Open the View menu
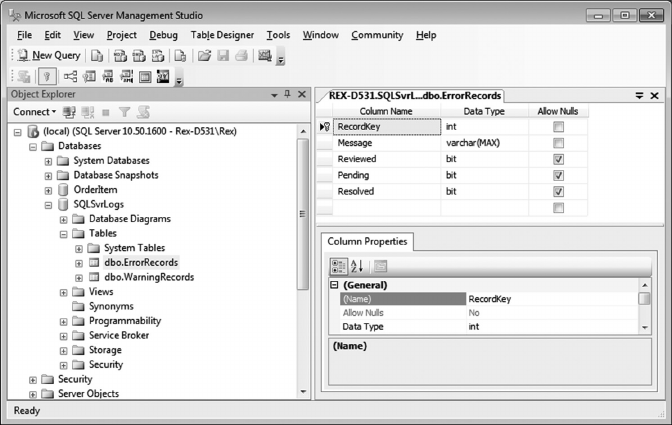 click(x=84, y=35)
